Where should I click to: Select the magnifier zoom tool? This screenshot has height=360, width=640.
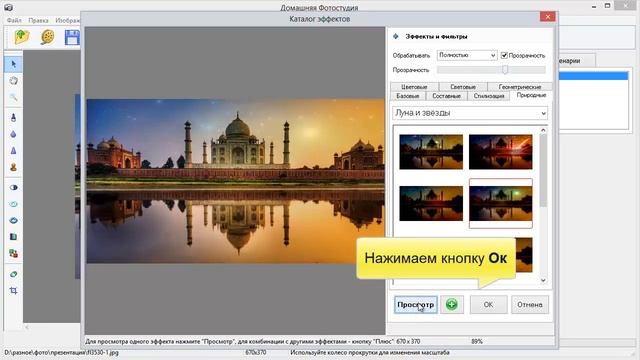coord(13,97)
